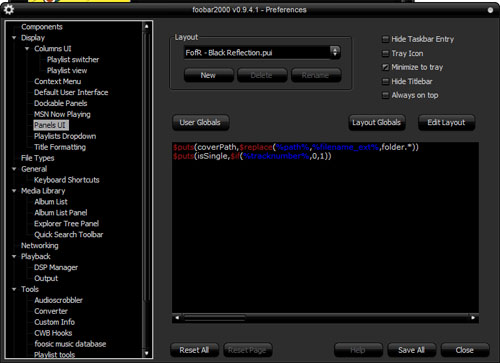Check the Always on top box
The width and height of the screenshot is (500, 363).
(385, 95)
